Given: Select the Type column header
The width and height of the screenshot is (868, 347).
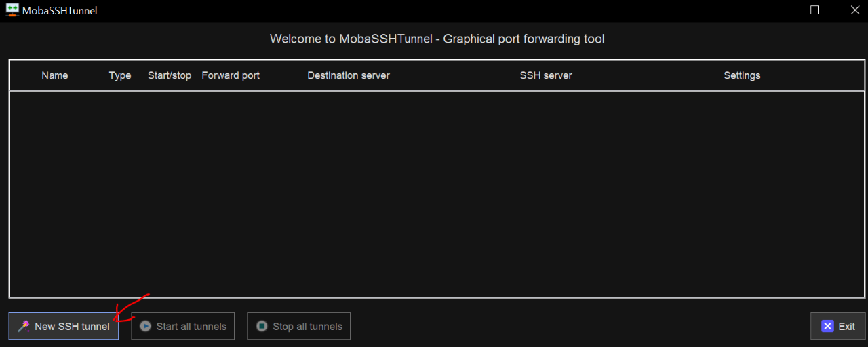Looking at the screenshot, I should pyautogui.click(x=120, y=75).
